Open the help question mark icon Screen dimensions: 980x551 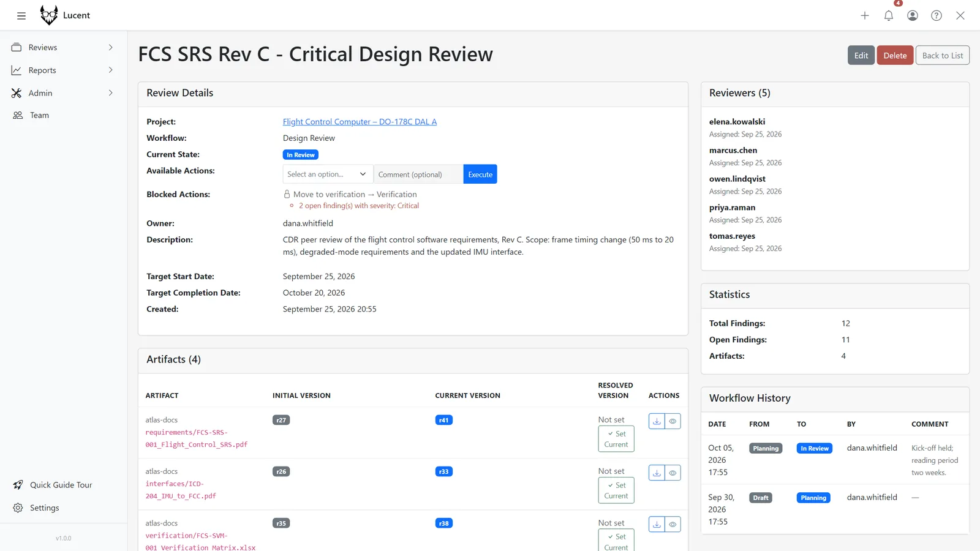coord(937,15)
